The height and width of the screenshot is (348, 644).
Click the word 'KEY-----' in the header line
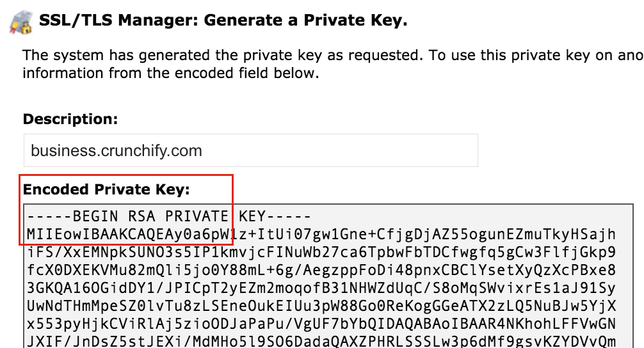(x=275, y=216)
